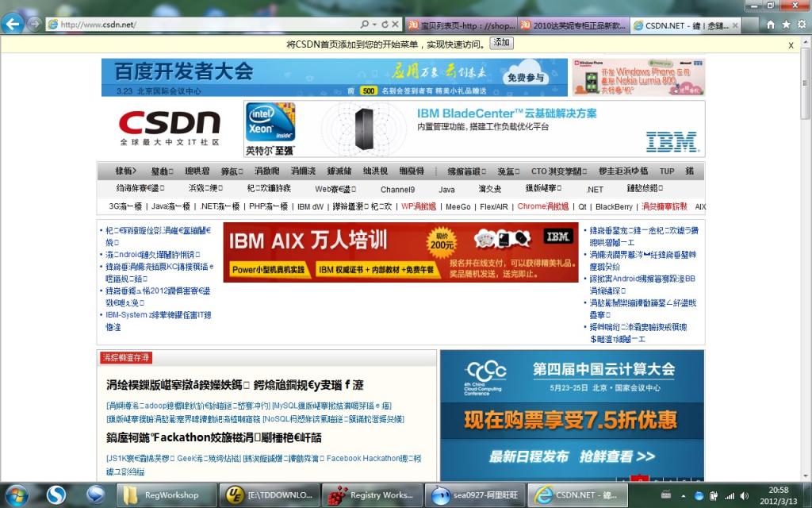Image resolution: width=812 pixels, height=508 pixels.
Task: Click the vertical scrollbar thumb
Action: pyautogui.click(x=806, y=83)
